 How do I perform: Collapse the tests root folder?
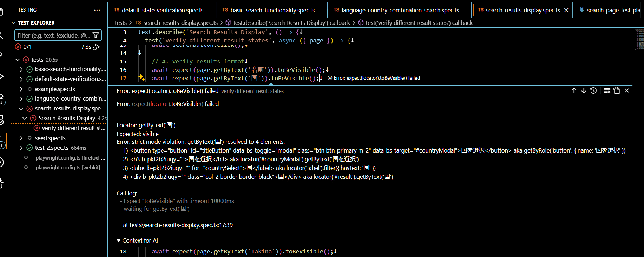18,60
